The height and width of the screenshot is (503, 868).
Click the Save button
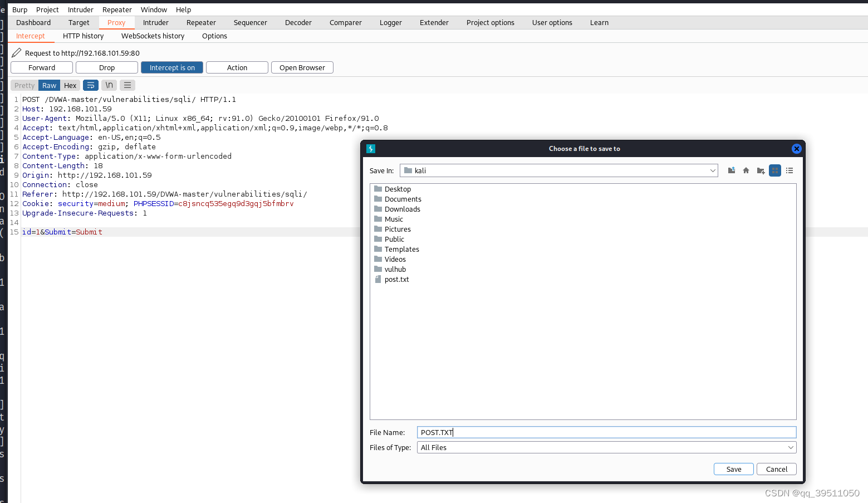[x=734, y=469]
